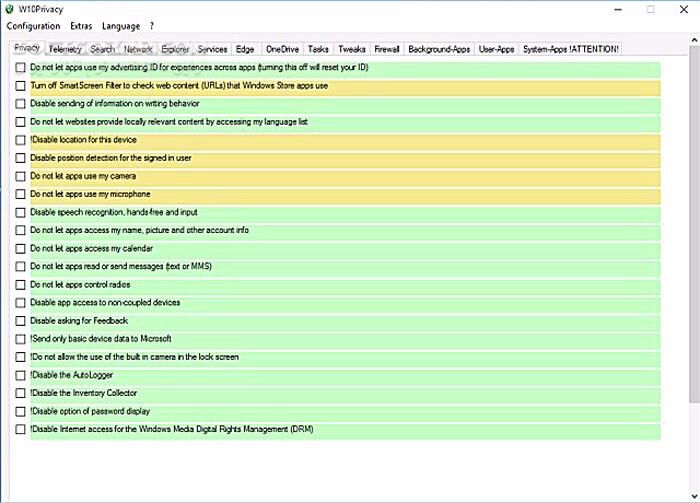Open the Edge tab
Viewport: 700px width, 503px height.
point(245,48)
